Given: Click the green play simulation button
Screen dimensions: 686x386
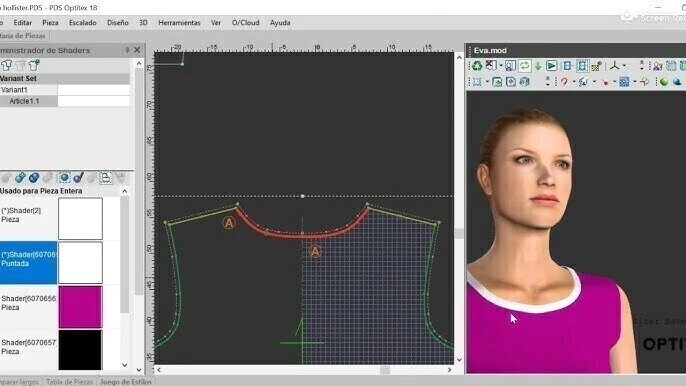Looking at the screenshot, I should [552, 66].
